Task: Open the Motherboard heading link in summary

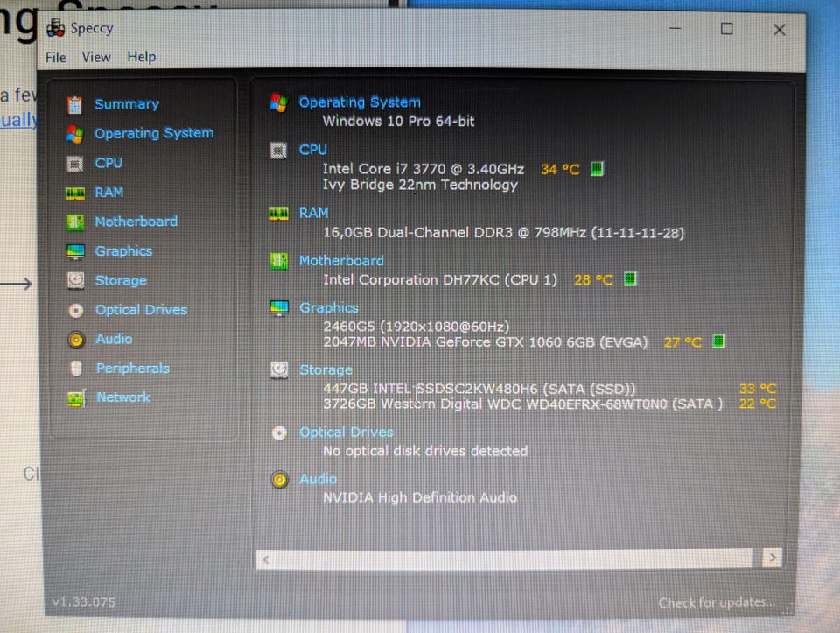Action: (x=341, y=261)
